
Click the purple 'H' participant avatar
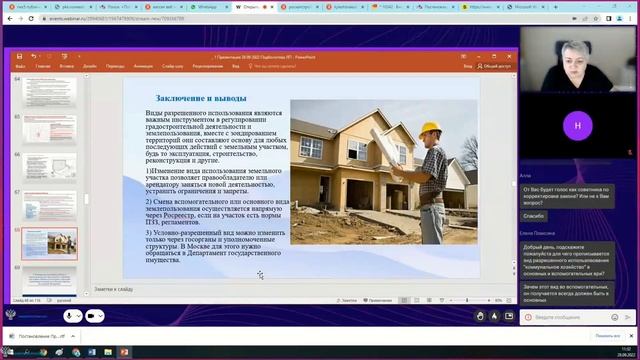coord(578,126)
